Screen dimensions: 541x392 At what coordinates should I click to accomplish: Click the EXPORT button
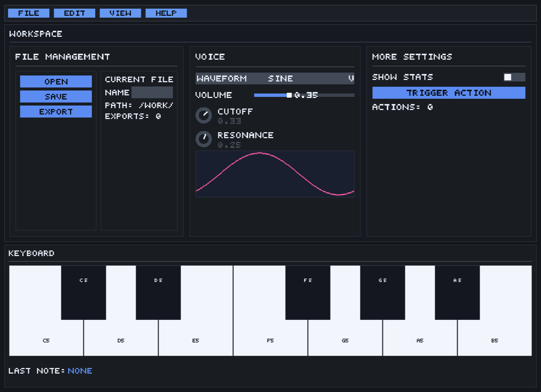pos(56,112)
